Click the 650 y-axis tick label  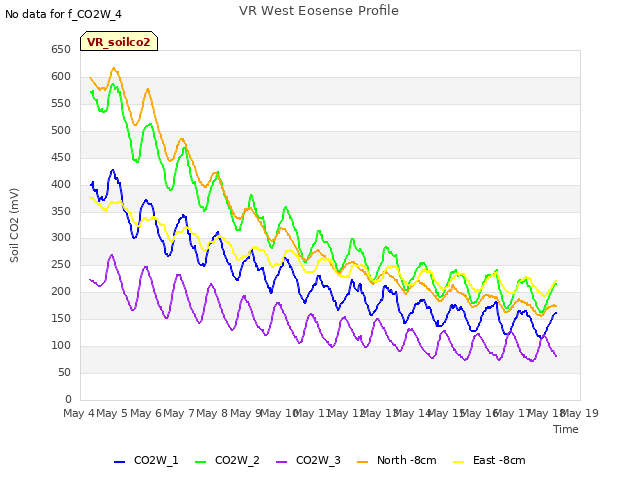click(x=61, y=49)
